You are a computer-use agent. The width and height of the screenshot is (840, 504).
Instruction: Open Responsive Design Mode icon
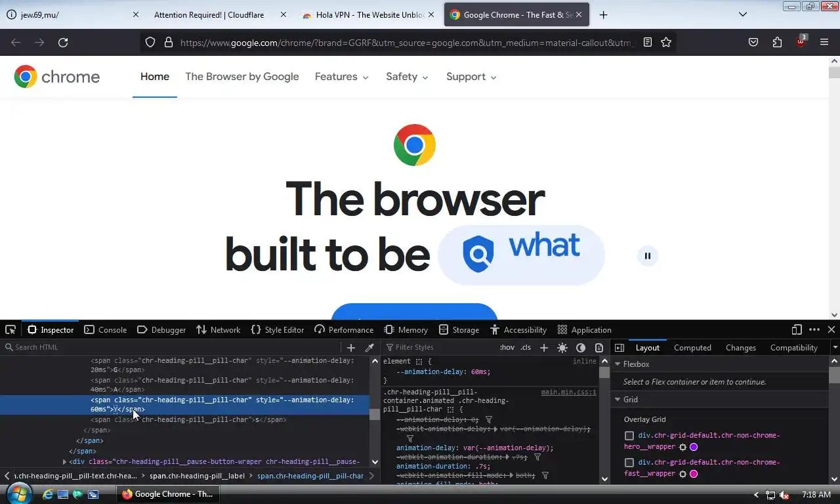pos(797,329)
